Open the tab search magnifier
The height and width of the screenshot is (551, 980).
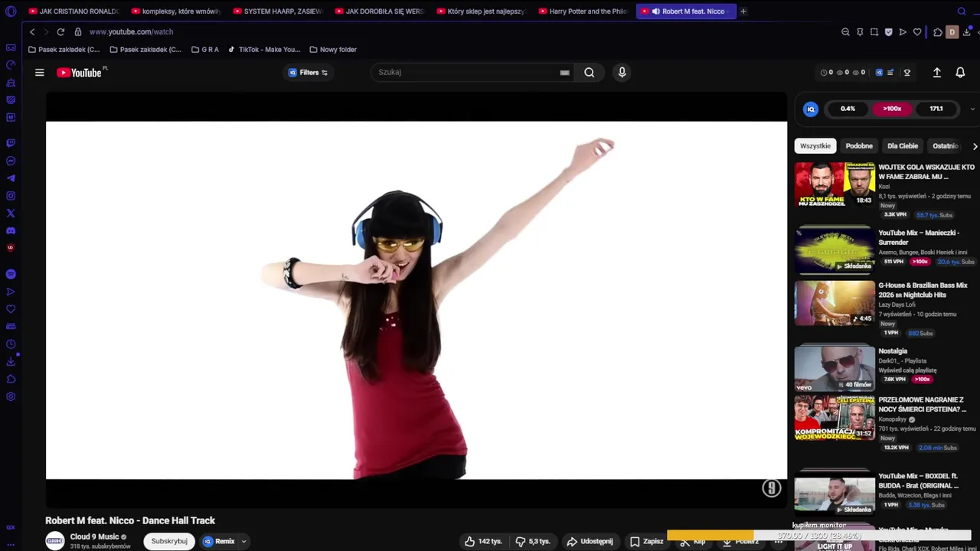click(x=962, y=11)
